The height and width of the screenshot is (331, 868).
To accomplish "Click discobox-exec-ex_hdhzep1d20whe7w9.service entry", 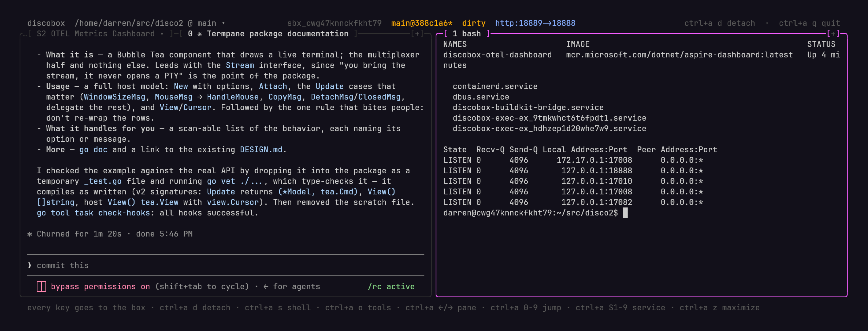I will point(549,129).
